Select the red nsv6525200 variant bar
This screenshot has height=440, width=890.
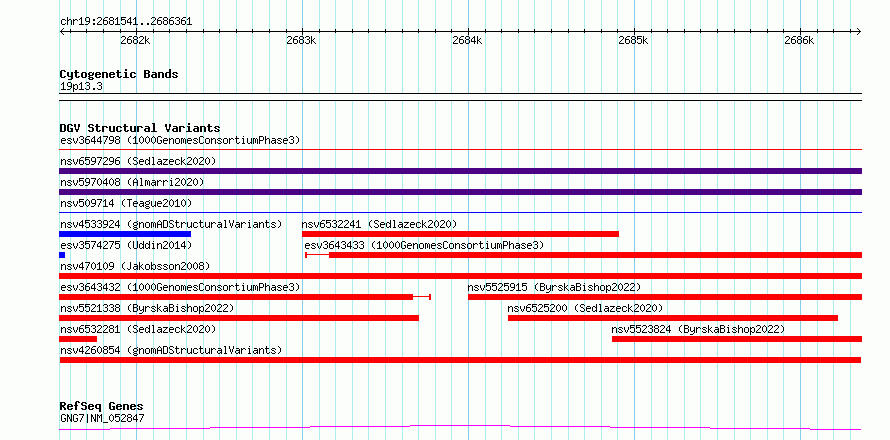[673, 318]
